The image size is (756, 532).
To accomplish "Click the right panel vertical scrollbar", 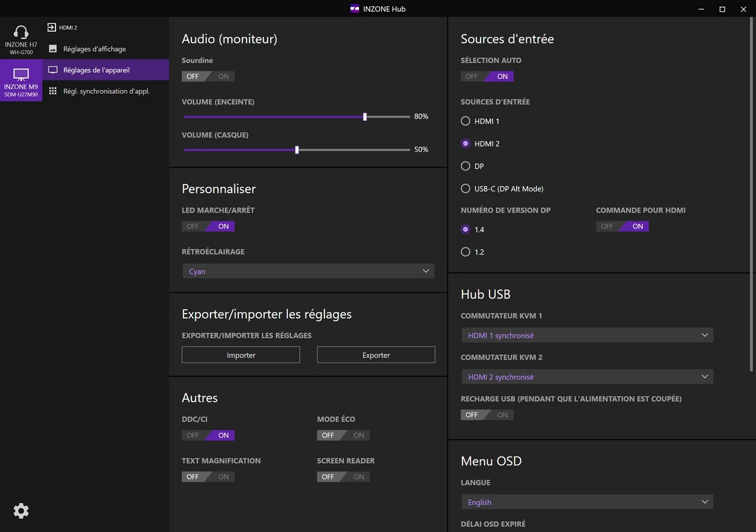I will (x=752, y=195).
